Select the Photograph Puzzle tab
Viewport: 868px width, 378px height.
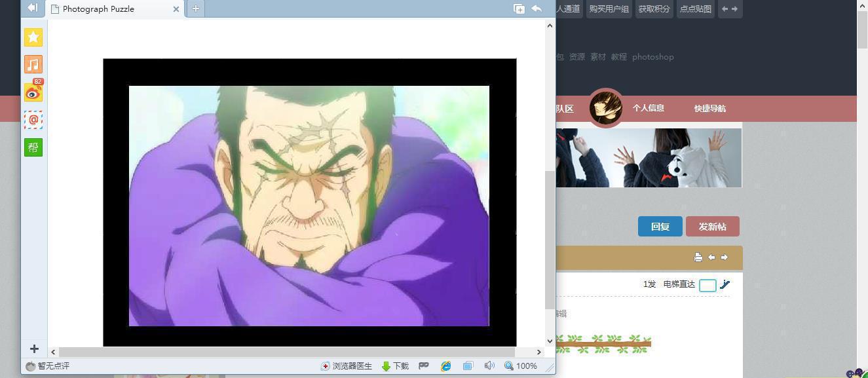click(110, 9)
